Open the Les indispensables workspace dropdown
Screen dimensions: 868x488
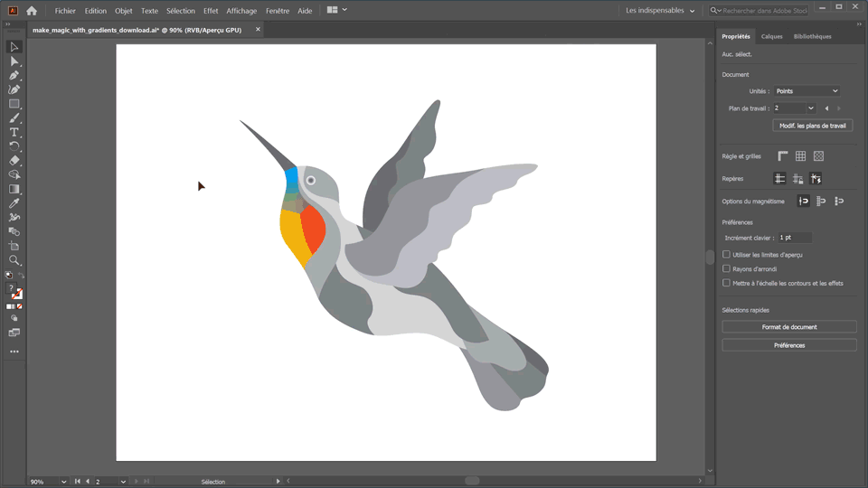(660, 11)
